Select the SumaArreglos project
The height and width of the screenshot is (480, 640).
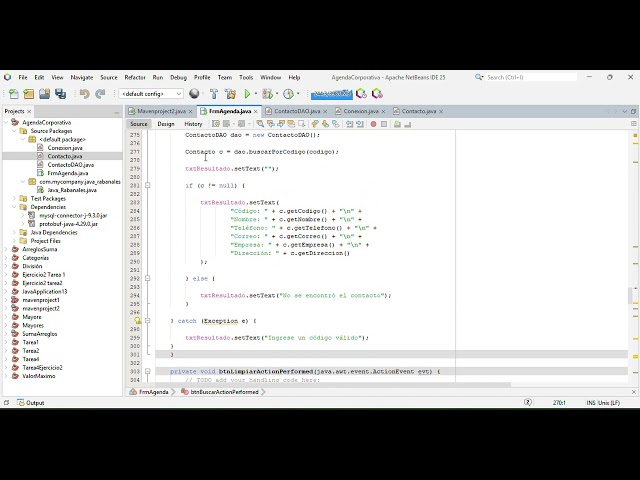pyautogui.click(x=40, y=334)
